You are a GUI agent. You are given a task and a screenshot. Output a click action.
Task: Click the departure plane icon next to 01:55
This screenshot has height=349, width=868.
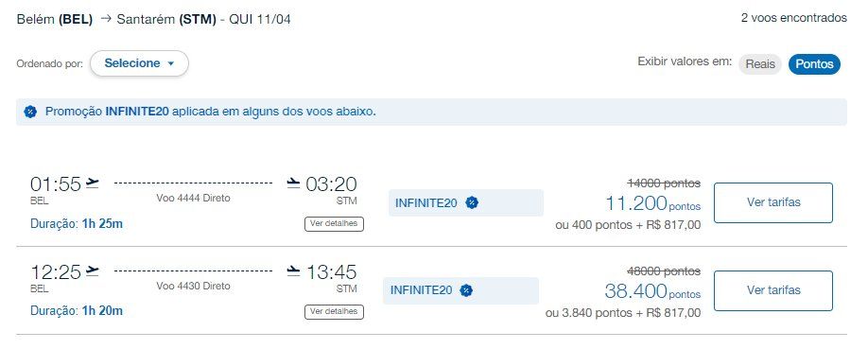pyautogui.click(x=93, y=183)
